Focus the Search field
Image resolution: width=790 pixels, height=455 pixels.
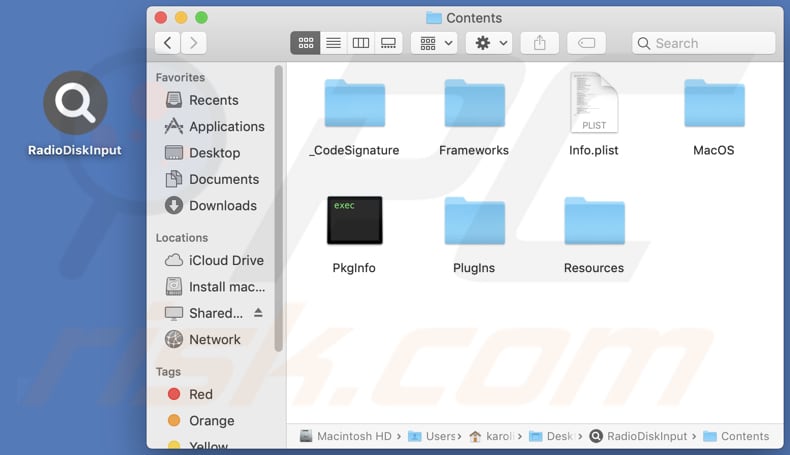coord(704,43)
